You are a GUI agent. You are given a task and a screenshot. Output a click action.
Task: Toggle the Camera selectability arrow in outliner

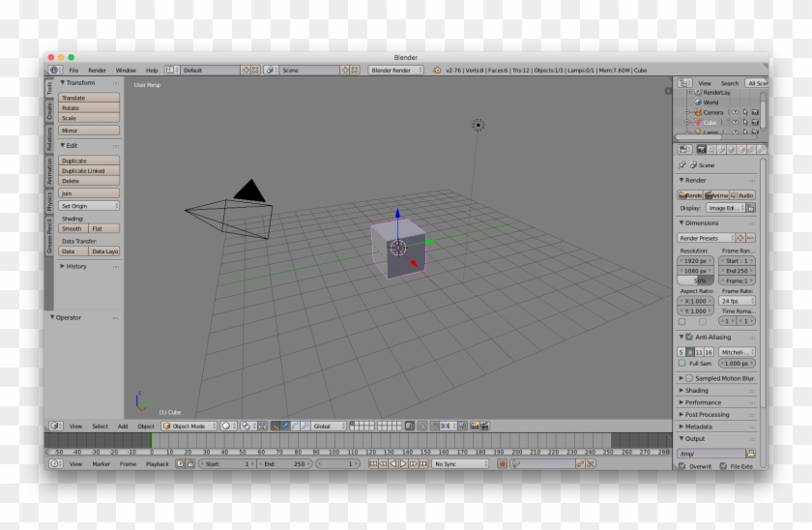pos(745,112)
